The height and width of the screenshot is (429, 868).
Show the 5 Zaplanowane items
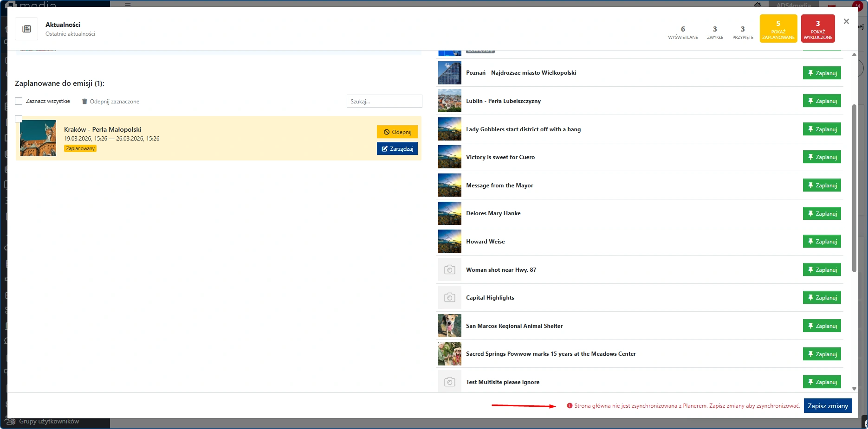(x=778, y=29)
